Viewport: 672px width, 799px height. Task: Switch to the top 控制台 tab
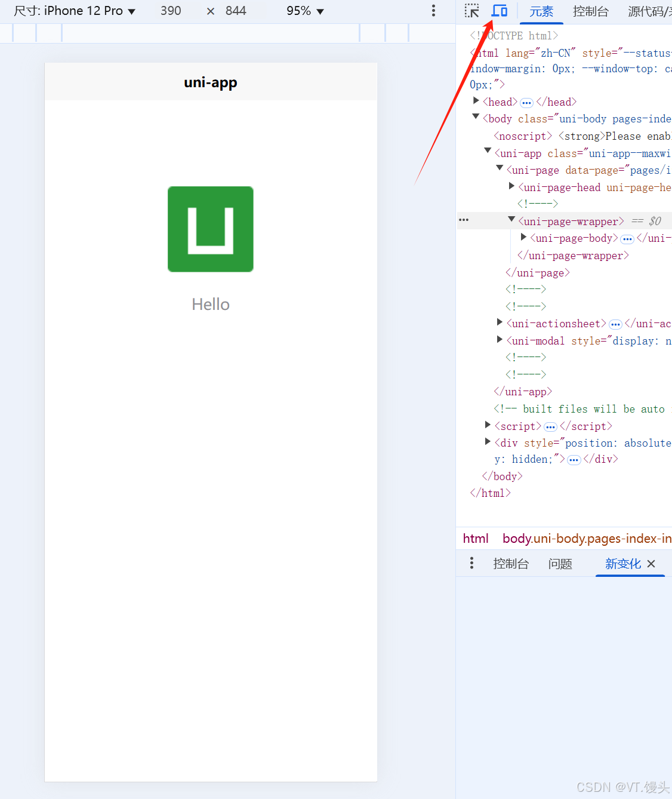pyautogui.click(x=591, y=11)
